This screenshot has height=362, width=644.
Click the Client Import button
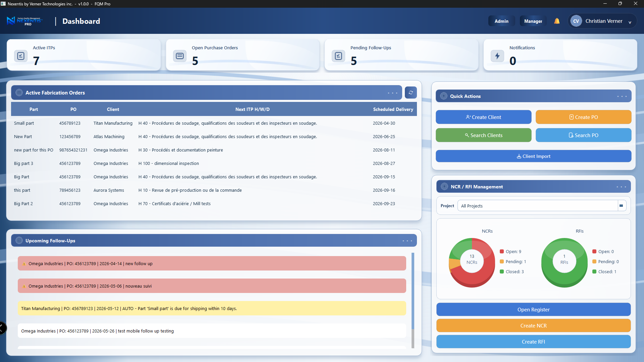533,156
